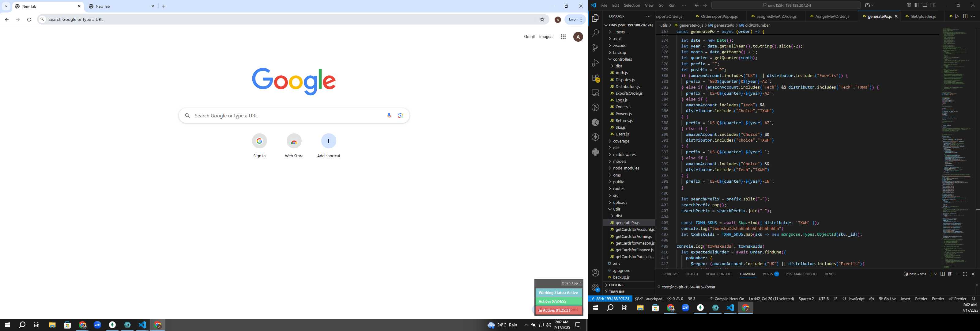Open Zoom from the Windows taskbar
The height and width of the screenshot is (331, 980).
coord(97,325)
